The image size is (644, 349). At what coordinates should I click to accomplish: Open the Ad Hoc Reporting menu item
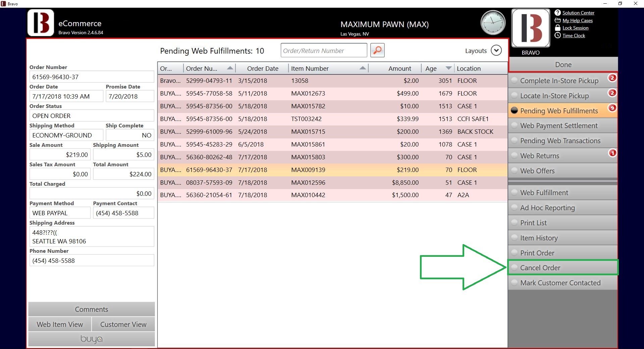(x=547, y=208)
